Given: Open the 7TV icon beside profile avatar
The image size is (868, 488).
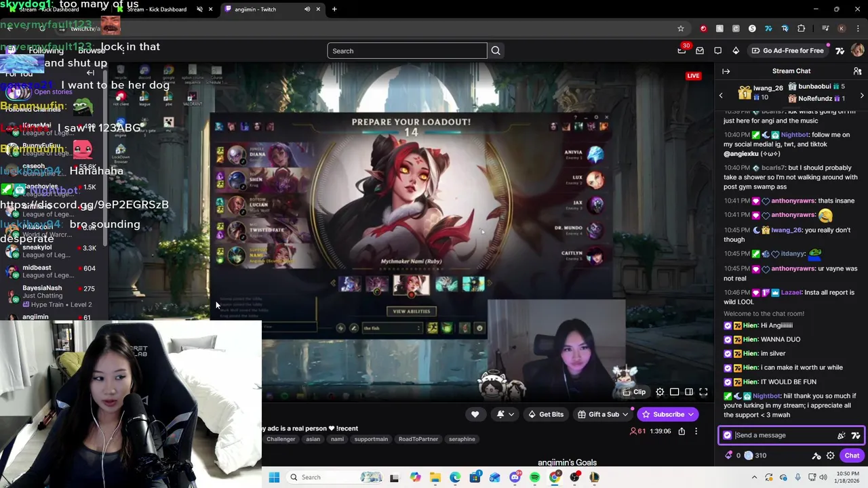Looking at the screenshot, I should 840,51.
